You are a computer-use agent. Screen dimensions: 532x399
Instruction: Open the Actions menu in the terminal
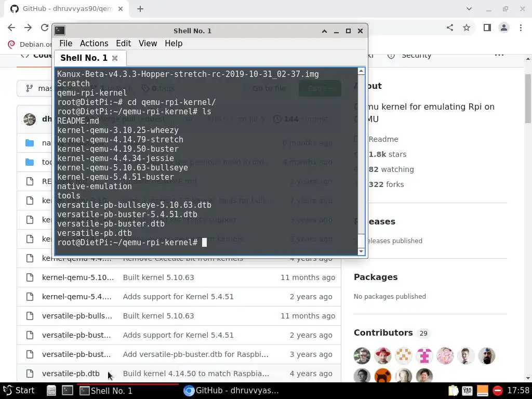pos(94,44)
